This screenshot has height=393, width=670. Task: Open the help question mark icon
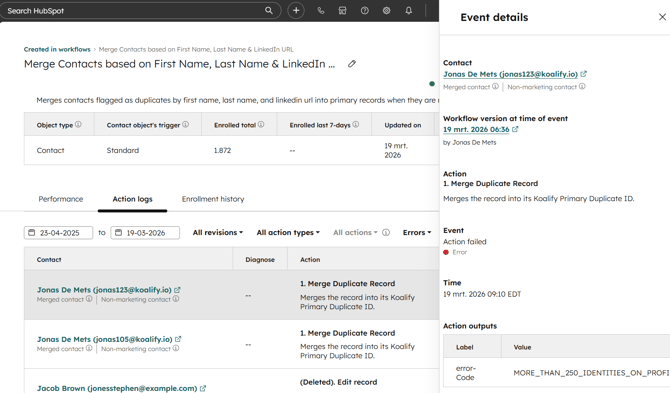[364, 11]
